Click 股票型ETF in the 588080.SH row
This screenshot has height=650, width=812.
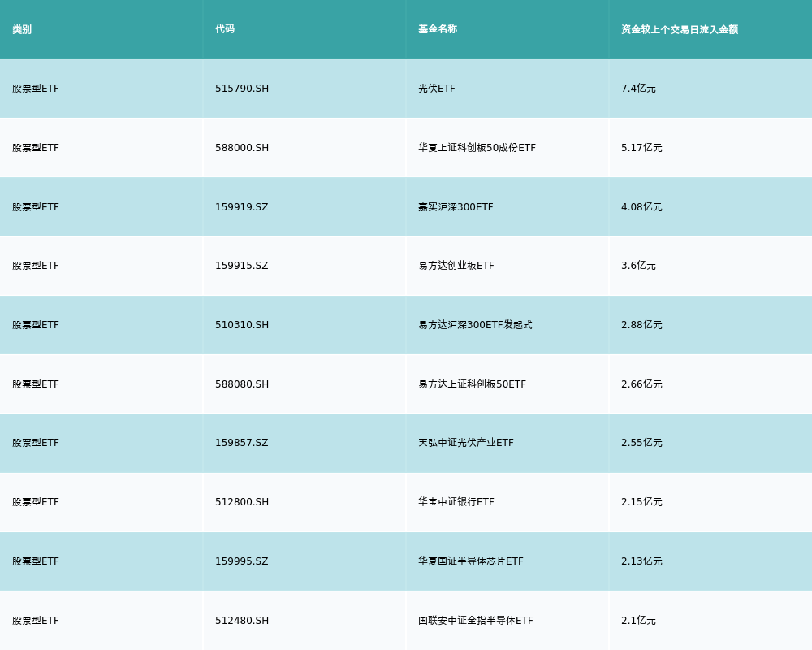[x=36, y=384]
